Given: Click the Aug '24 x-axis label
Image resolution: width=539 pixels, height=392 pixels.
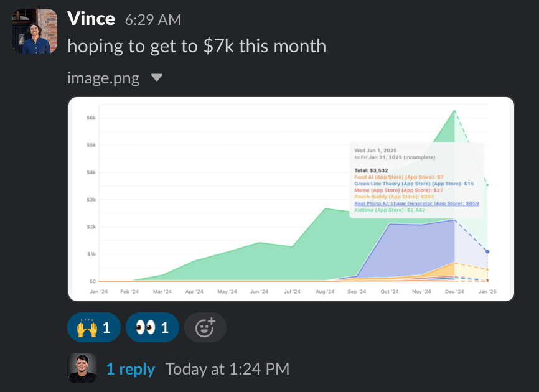Looking at the screenshot, I should (x=325, y=291).
